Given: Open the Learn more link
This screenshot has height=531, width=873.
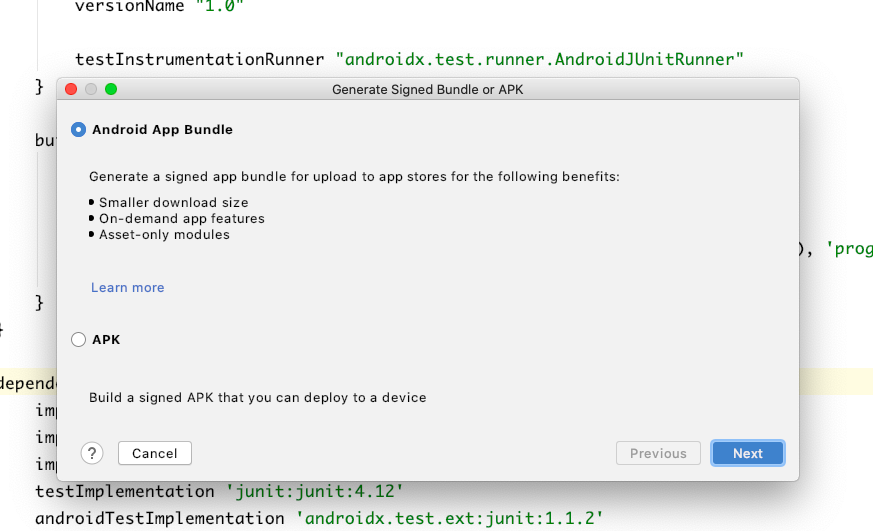Looking at the screenshot, I should click(127, 287).
